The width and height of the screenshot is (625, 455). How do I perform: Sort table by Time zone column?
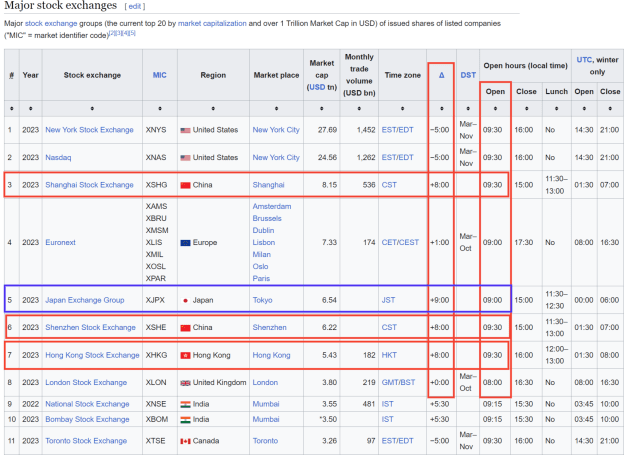[403, 108]
